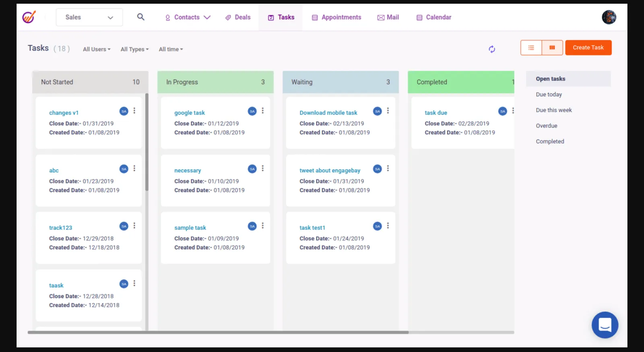This screenshot has width=644, height=352.
Task: Click the In Progress column header
Action: 215,82
